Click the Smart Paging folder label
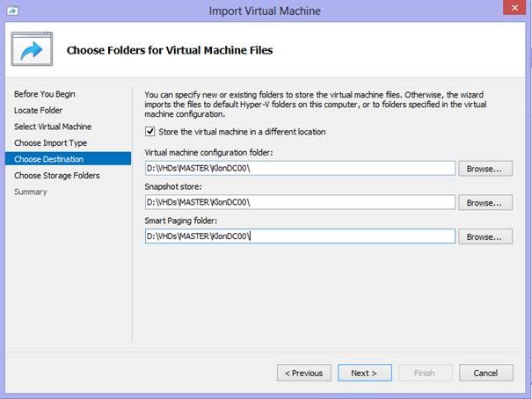Screen dimensions: 532x399 [x=181, y=221]
